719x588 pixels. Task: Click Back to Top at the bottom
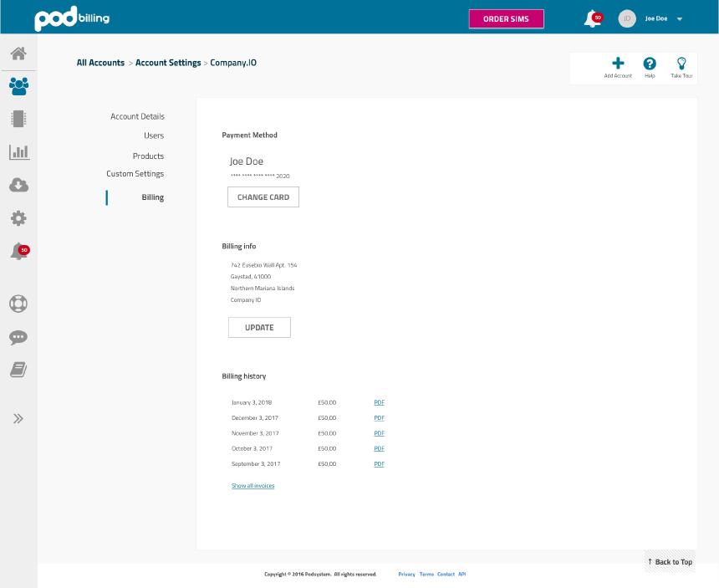[669, 562]
